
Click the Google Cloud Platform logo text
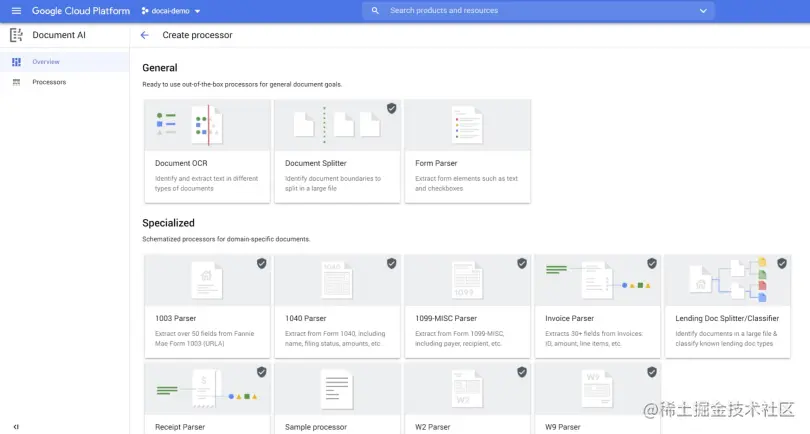click(x=81, y=11)
